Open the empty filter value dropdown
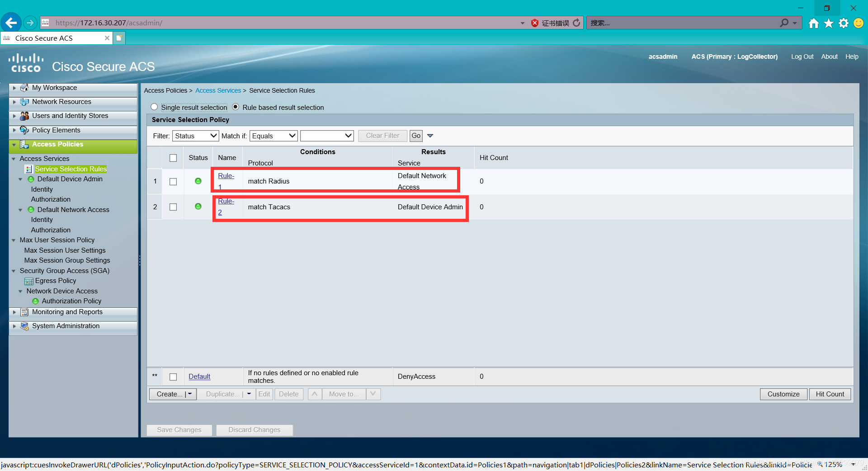Image resolution: width=868 pixels, height=471 pixels. pyautogui.click(x=327, y=136)
